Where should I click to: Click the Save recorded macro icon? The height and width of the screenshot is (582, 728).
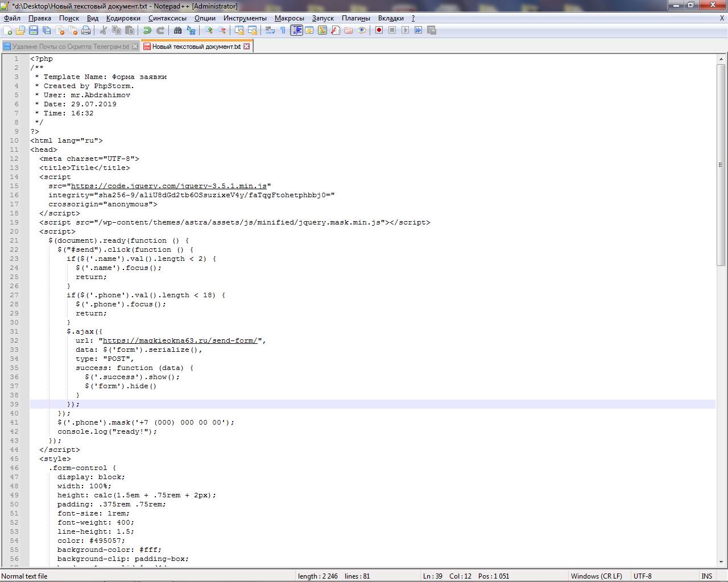432,30
